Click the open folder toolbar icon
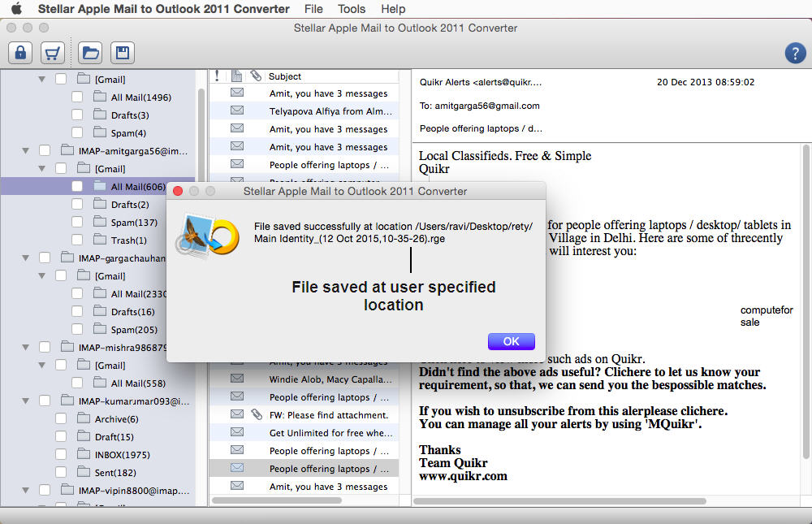This screenshot has height=524, width=812. tap(90, 53)
